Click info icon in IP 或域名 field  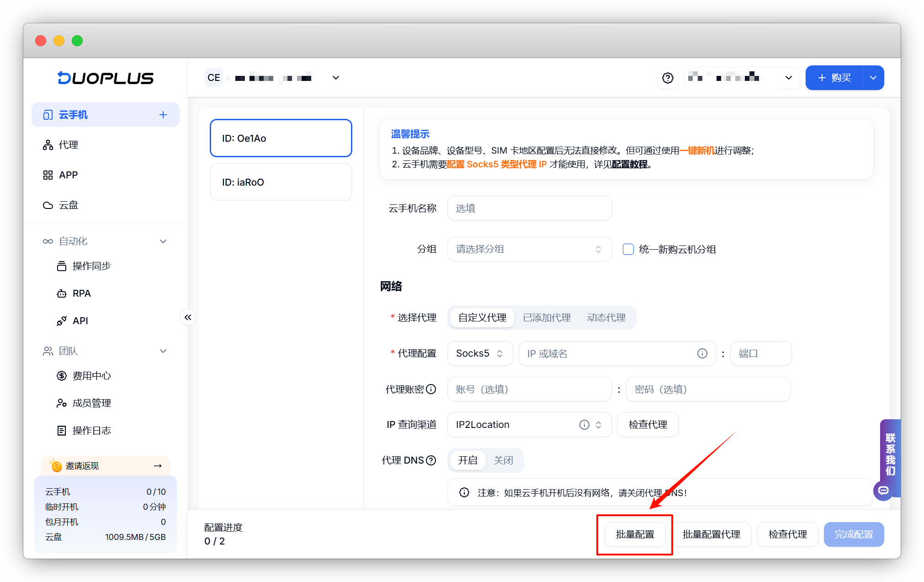[x=702, y=353]
